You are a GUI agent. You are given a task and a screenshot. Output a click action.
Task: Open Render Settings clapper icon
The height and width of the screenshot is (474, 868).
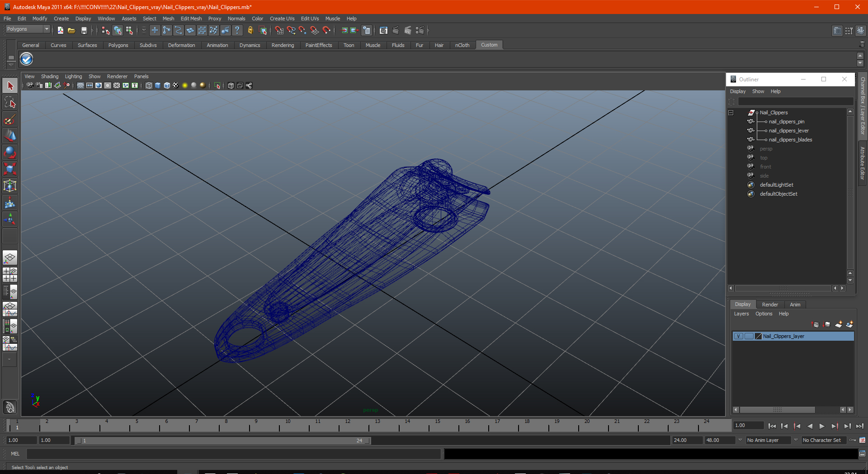(420, 30)
